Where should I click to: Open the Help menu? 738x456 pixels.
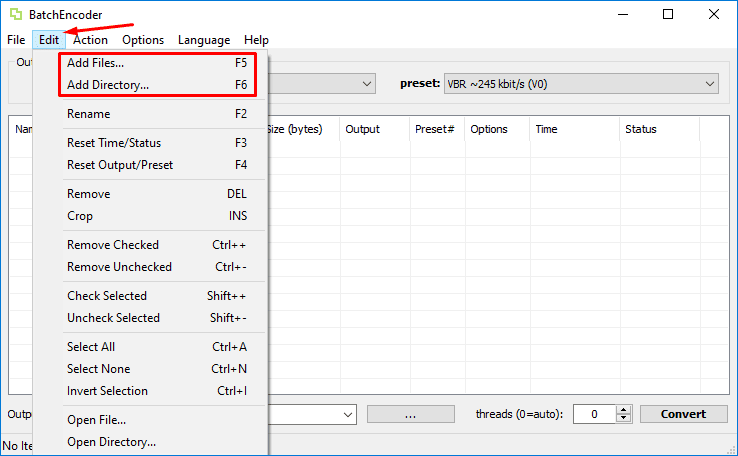(x=256, y=40)
